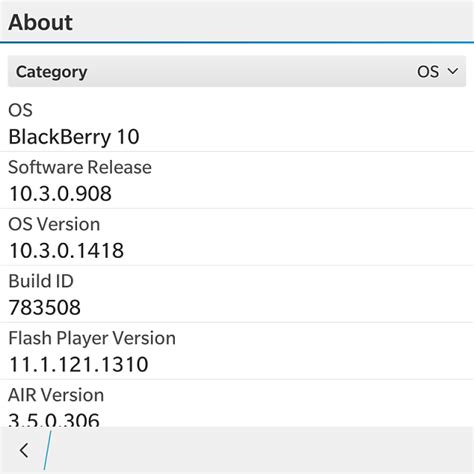The image size is (474, 474).
Task: Click the chevron next to OS
Action: (453, 71)
